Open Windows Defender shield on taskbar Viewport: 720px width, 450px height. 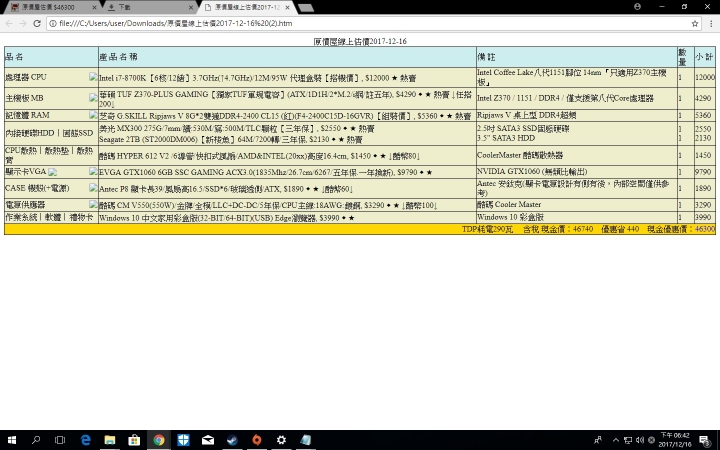183,440
